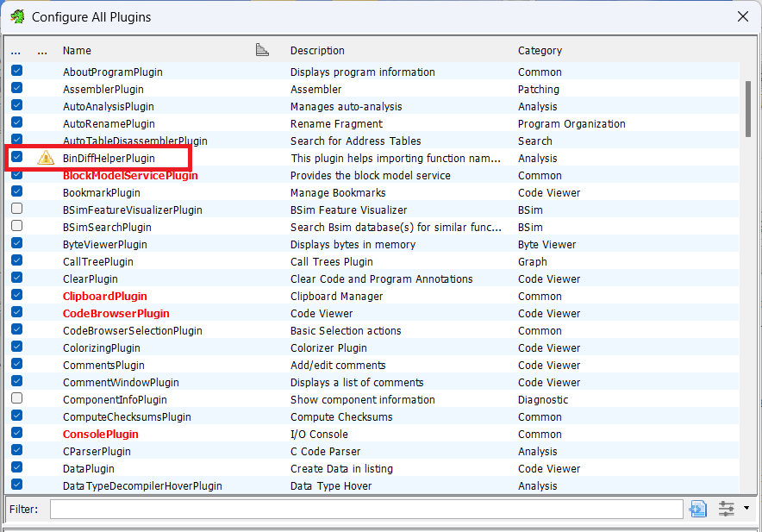Image resolution: width=762 pixels, height=532 pixels.
Task: Click the sort indicator icon in Name header
Action: click(x=262, y=50)
